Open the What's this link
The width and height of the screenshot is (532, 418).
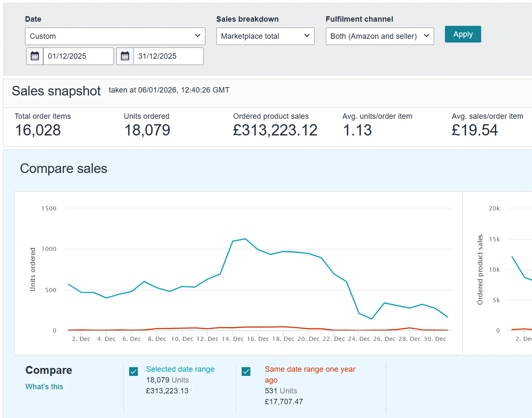click(44, 387)
